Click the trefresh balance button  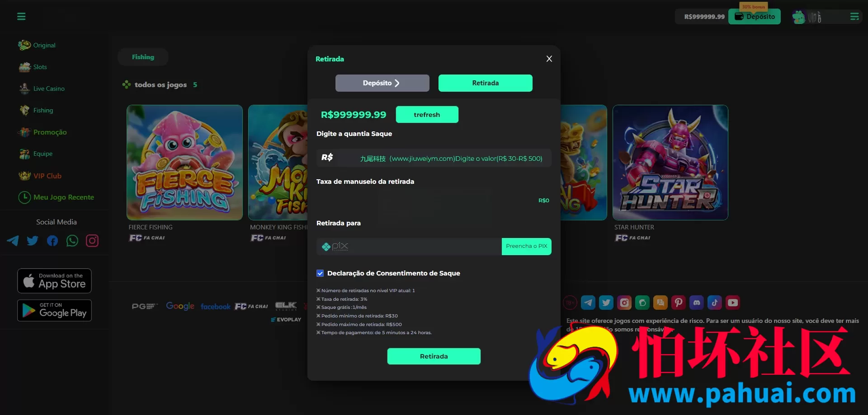tap(427, 115)
